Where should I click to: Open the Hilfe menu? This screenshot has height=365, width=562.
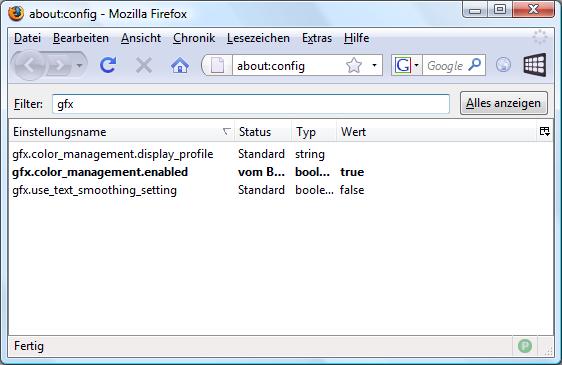point(356,38)
